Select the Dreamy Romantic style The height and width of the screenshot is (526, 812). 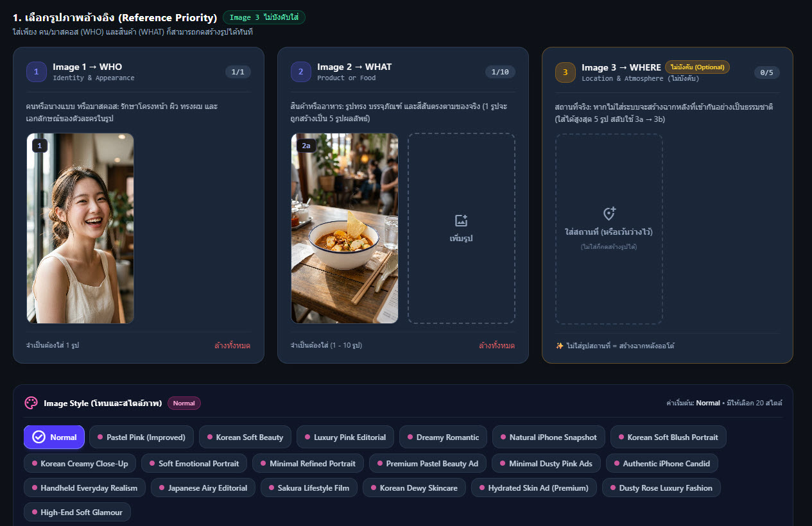tap(443, 437)
